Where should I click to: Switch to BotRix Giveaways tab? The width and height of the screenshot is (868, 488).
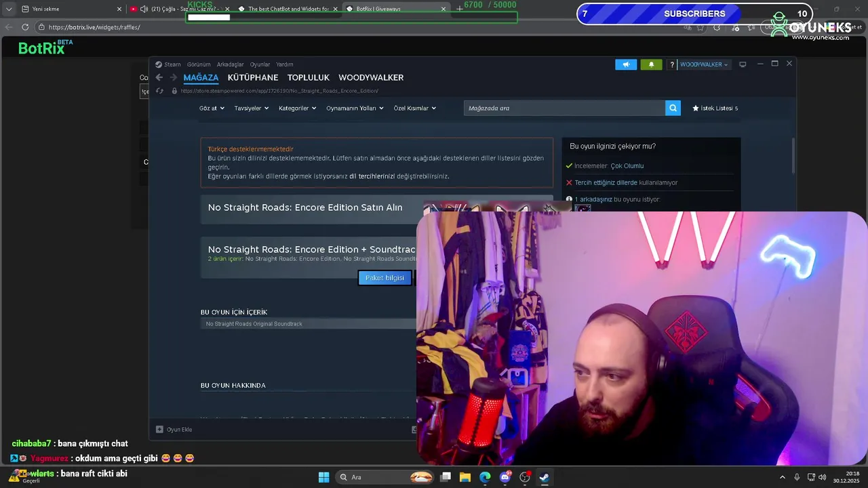click(397, 9)
